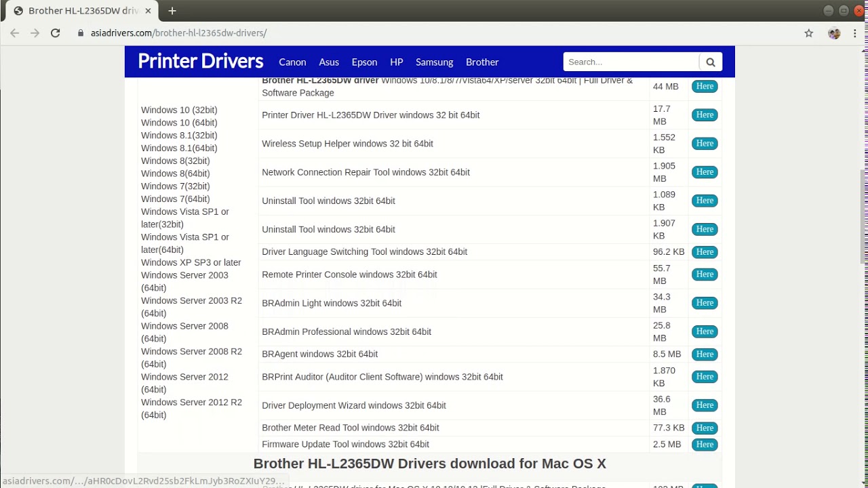Download the Network Connection Repair Tool
Image resolution: width=868 pixels, height=488 pixels.
coord(705,171)
